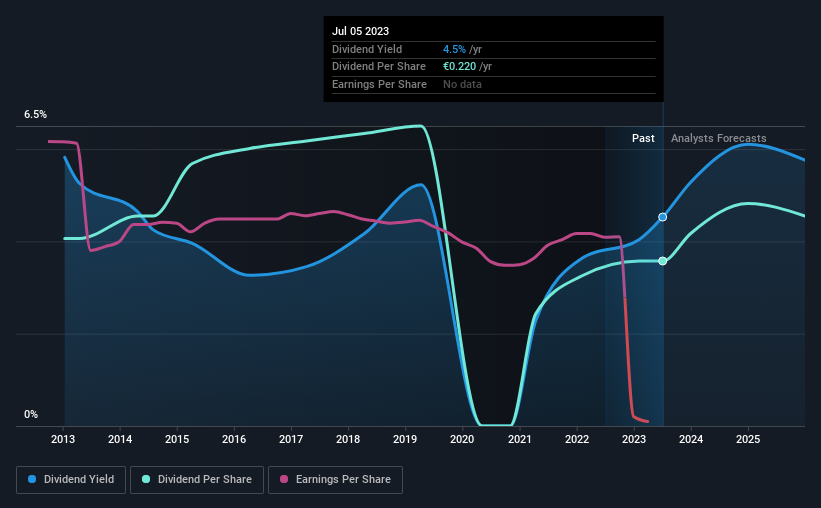Click the '0%' y-axis label
The height and width of the screenshot is (508, 821).
pos(31,414)
